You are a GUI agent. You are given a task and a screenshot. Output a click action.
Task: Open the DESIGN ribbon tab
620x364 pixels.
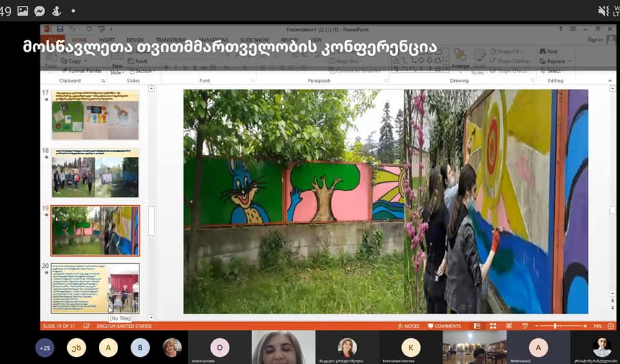point(135,40)
